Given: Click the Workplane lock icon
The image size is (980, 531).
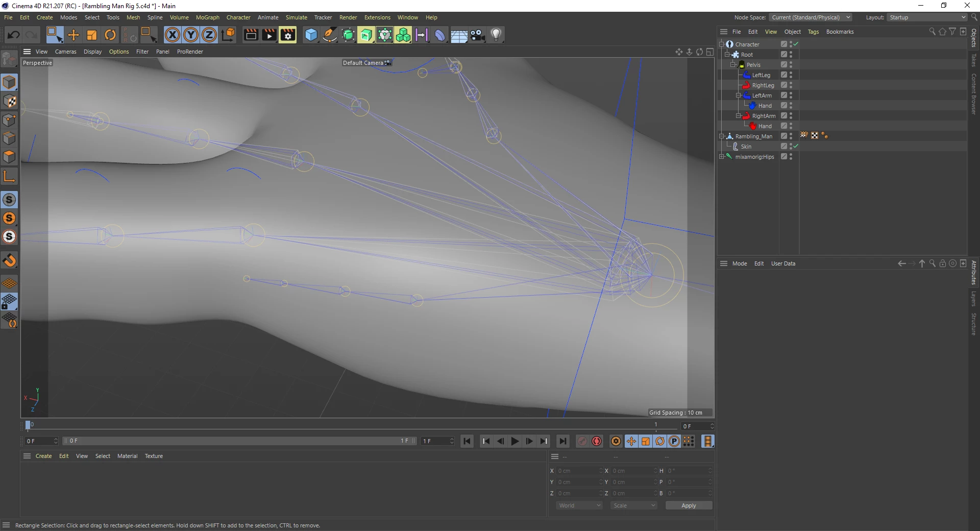Looking at the screenshot, I should [x=9, y=301].
